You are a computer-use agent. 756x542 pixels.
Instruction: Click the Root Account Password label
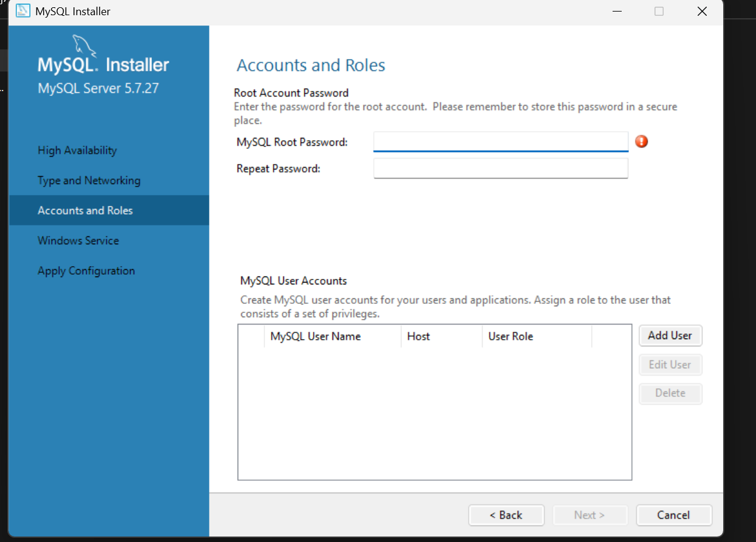pyautogui.click(x=291, y=93)
